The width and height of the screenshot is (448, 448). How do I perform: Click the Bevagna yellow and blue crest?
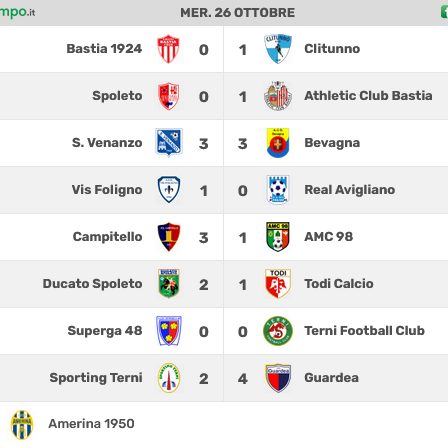click(x=278, y=143)
